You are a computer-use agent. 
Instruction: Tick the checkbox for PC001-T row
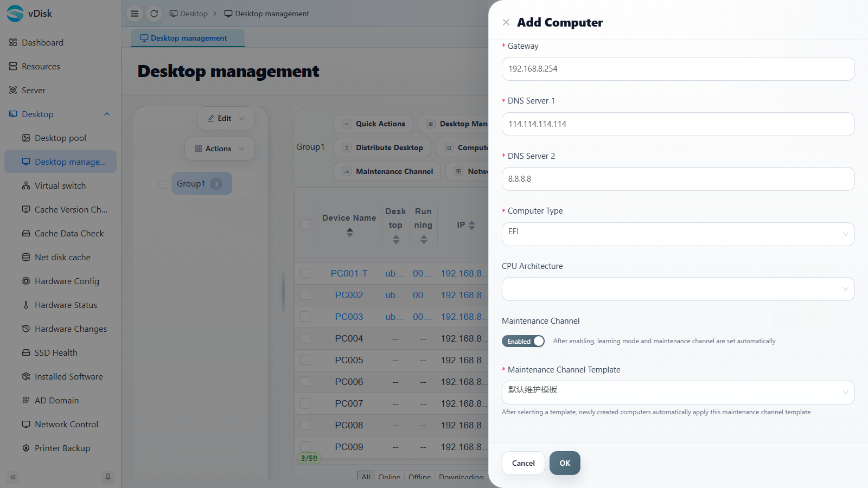tap(305, 273)
